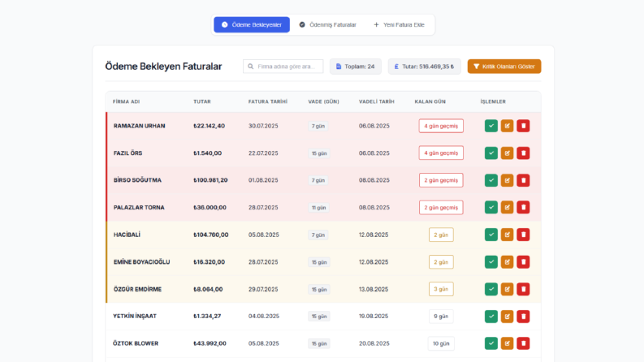Screen dimensions: 644x362
Task: Mark HACİBALİ invoice as paid
Action: pyautogui.click(x=491, y=235)
